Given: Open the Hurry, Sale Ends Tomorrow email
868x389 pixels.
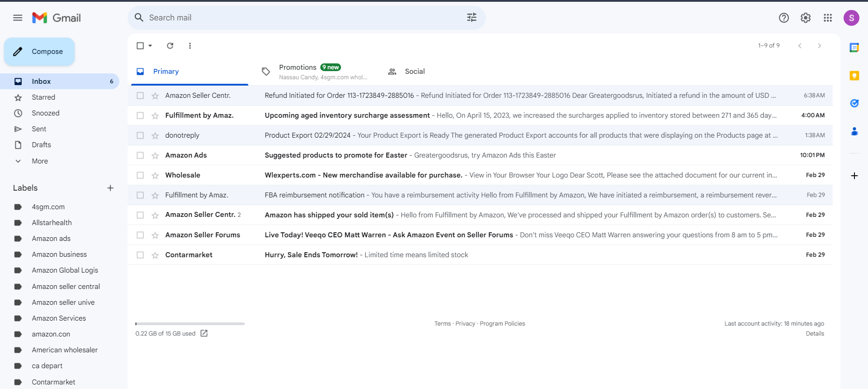Looking at the screenshot, I should coord(480,255).
